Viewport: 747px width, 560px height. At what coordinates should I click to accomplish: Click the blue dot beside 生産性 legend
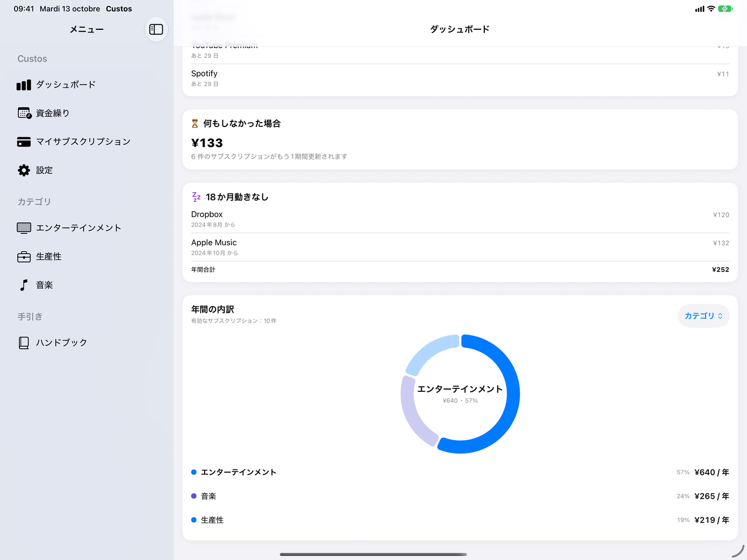194,520
